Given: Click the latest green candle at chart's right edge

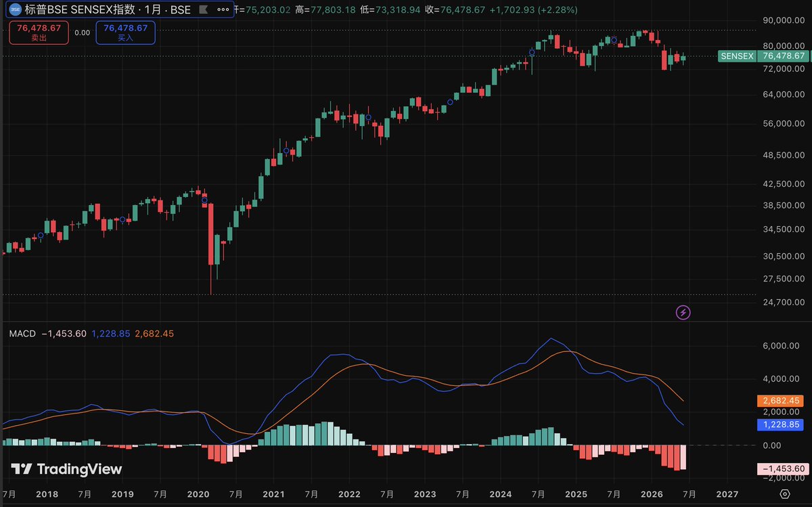Looking at the screenshot, I should pos(683,58).
